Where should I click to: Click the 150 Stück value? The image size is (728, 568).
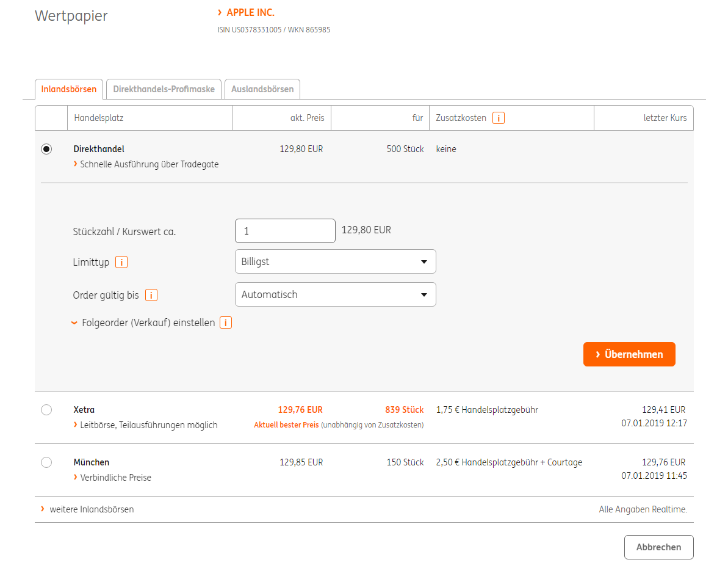coord(405,462)
